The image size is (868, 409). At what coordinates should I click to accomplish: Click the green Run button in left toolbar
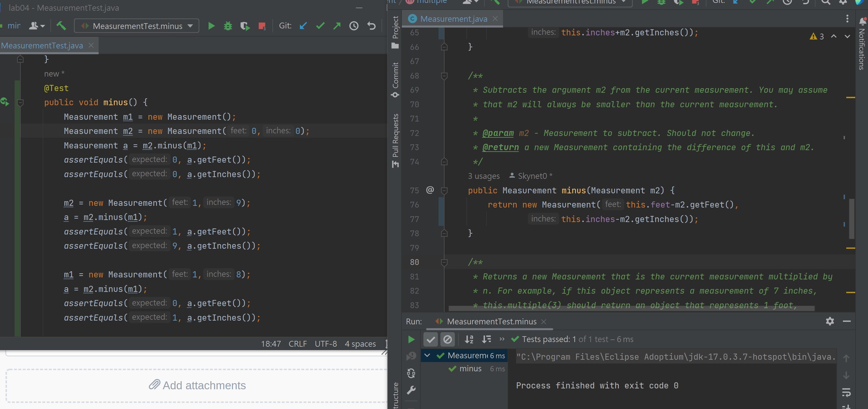click(x=211, y=26)
